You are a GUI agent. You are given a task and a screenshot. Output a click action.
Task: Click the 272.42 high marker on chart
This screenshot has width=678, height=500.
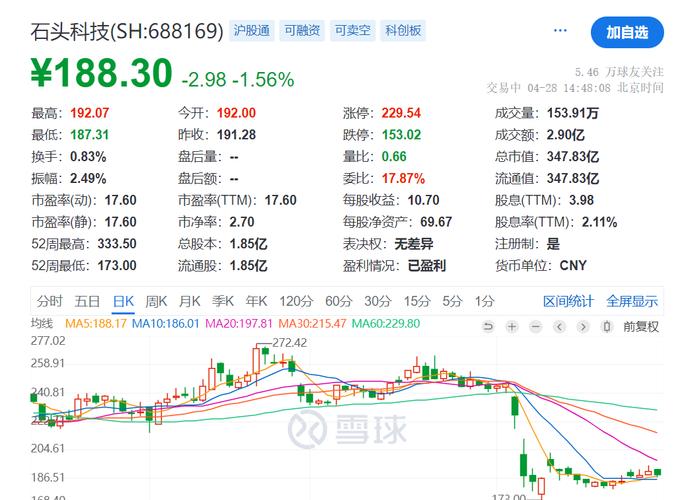coord(289,343)
